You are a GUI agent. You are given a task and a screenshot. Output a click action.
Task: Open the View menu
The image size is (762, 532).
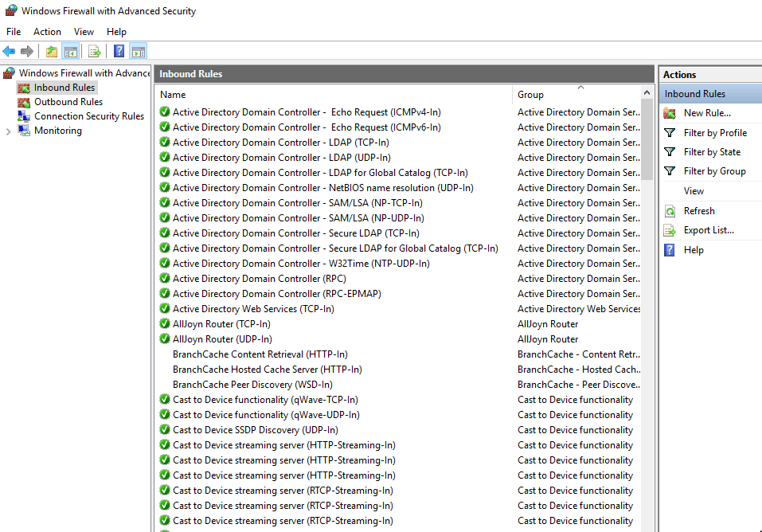(84, 31)
